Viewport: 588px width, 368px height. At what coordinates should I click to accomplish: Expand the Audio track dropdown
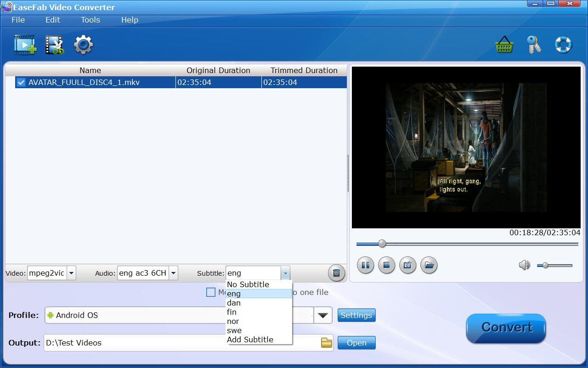[x=173, y=273]
